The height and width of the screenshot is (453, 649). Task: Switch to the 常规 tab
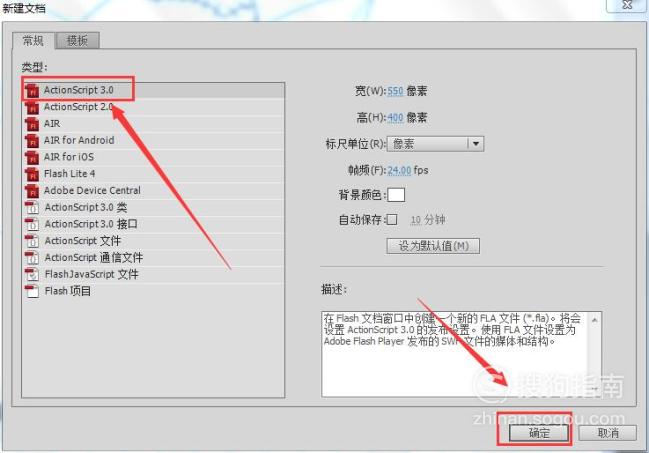tap(33, 41)
